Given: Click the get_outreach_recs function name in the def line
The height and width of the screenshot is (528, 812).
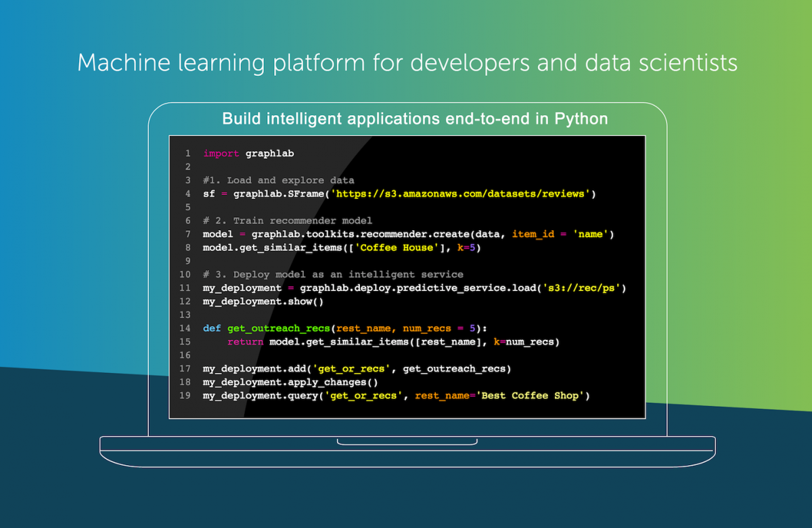Looking at the screenshot, I should [281, 328].
